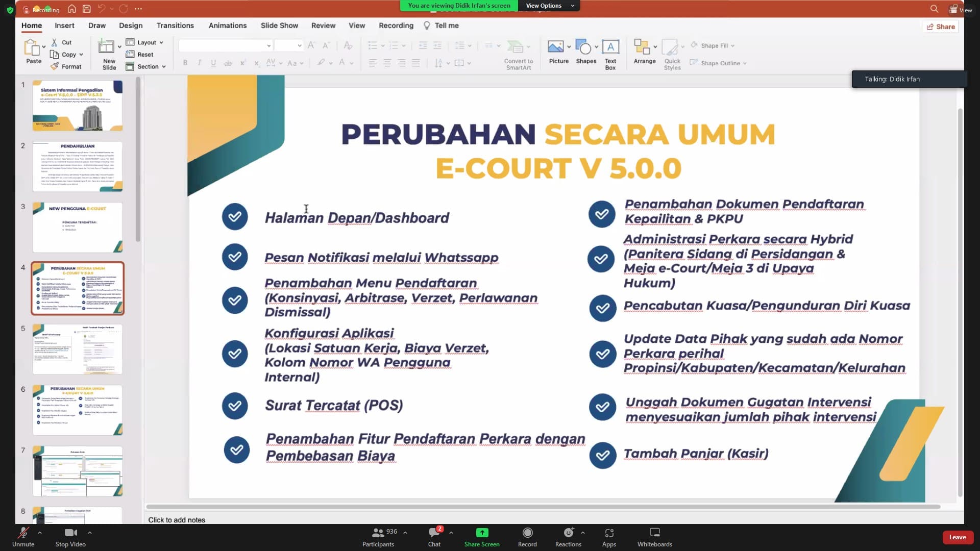Click Convert to SmartArt icon
The image size is (980, 551).
click(516, 47)
